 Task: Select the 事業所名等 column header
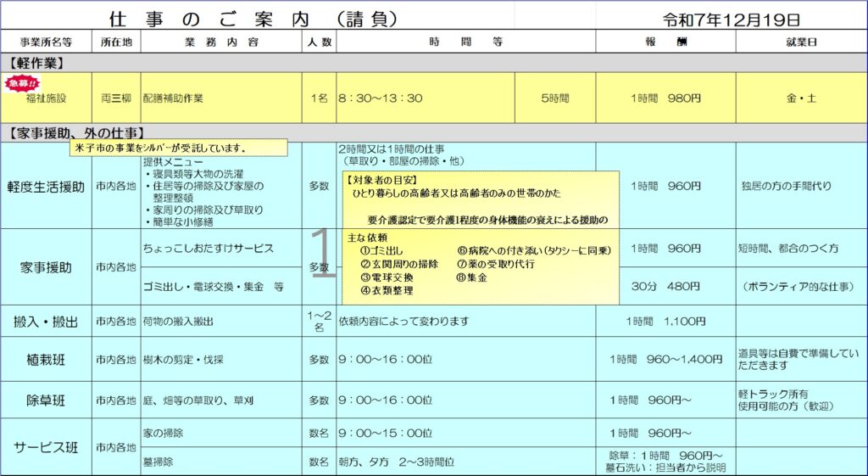point(45,42)
